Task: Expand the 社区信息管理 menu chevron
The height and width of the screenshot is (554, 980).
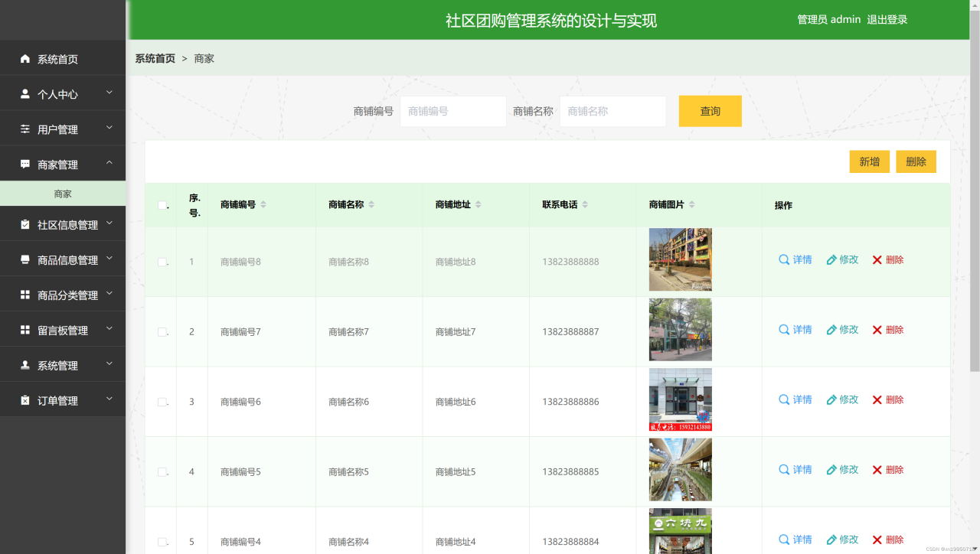Action: click(109, 223)
